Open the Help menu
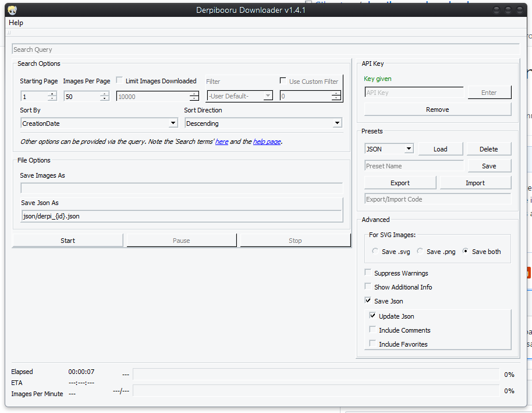The image size is (532, 413). 16,22
